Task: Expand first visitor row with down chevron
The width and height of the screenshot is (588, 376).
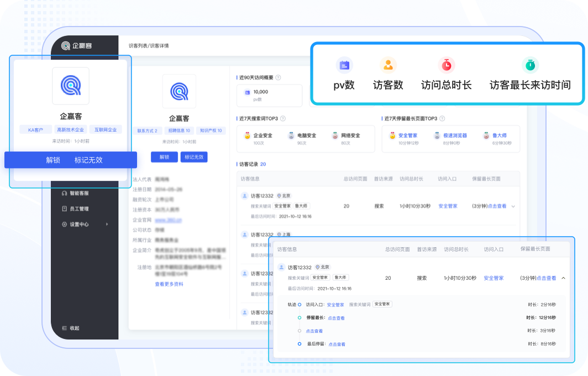Action: [x=513, y=206]
